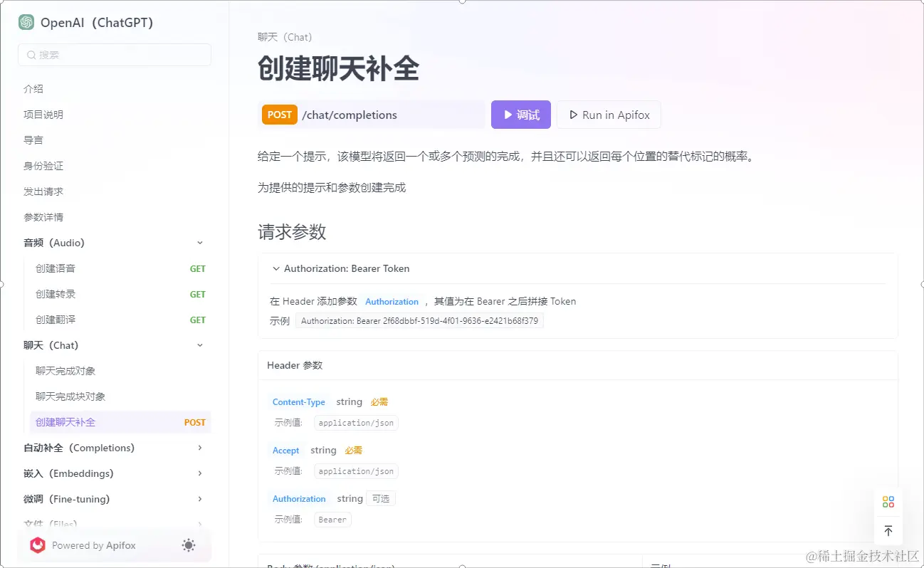Open the 项目说明 sidebar item
Image resolution: width=924 pixels, height=568 pixels.
(x=43, y=115)
